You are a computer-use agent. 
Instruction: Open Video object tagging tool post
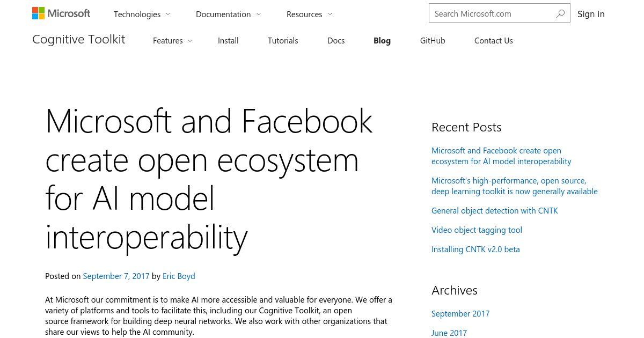point(477,230)
